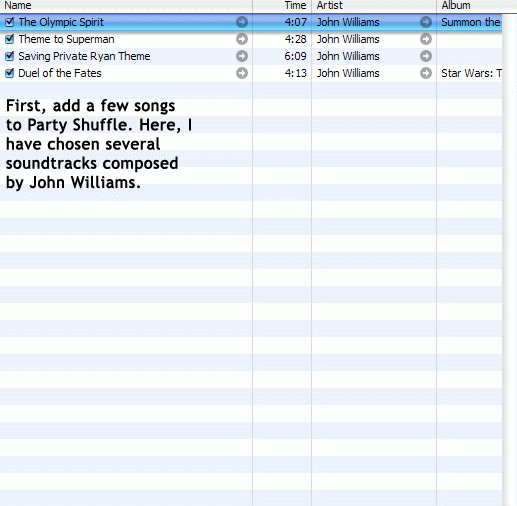
Task: Click the vertical scrollbar track on the right
Action: click(x=510, y=260)
